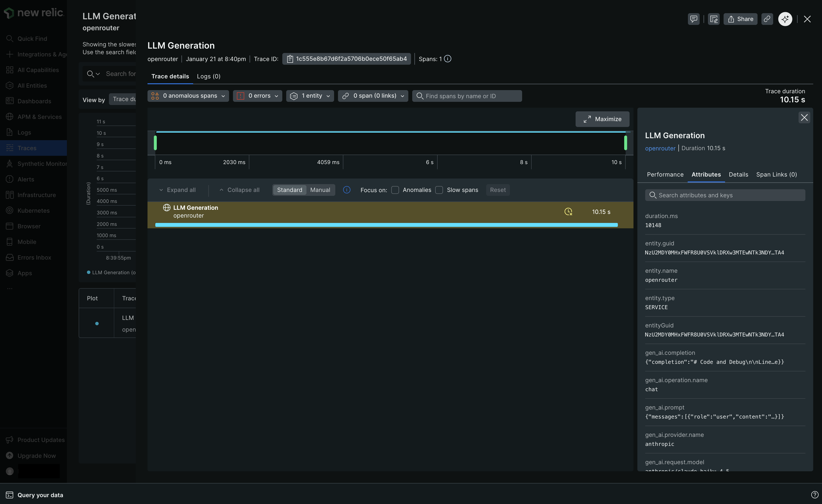
Task: Copy the permalink using the link icon
Action: click(767, 19)
